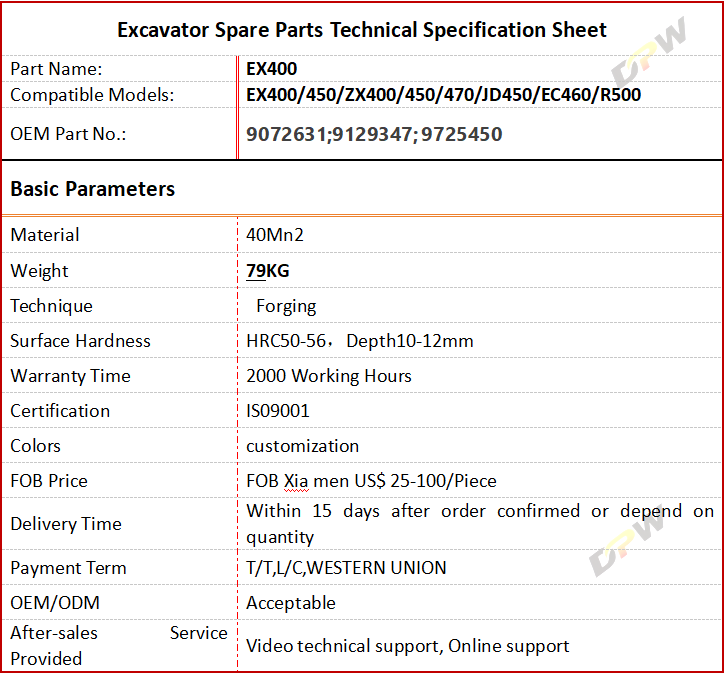The image size is (726, 675).
Task: Select the title 'Excavator Spare Parts Technical Specification Sheet'
Action: point(362,31)
